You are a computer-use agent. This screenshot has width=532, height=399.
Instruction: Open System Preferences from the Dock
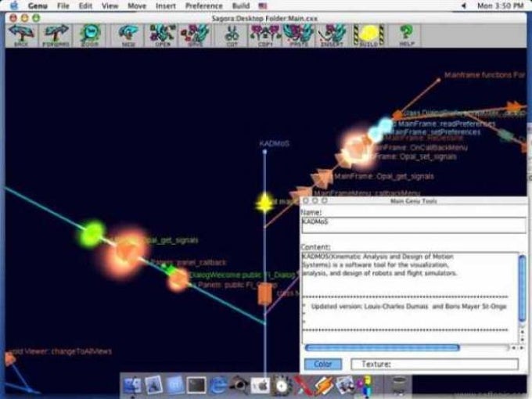pyautogui.click(x=260, y=385)
